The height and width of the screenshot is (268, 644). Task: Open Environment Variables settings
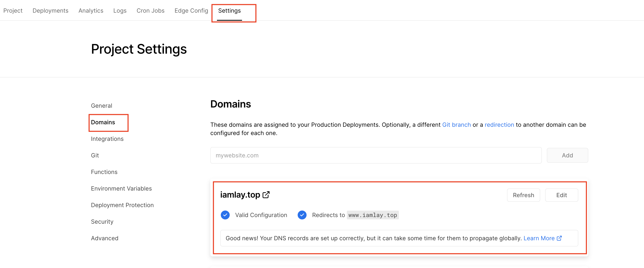121,188
